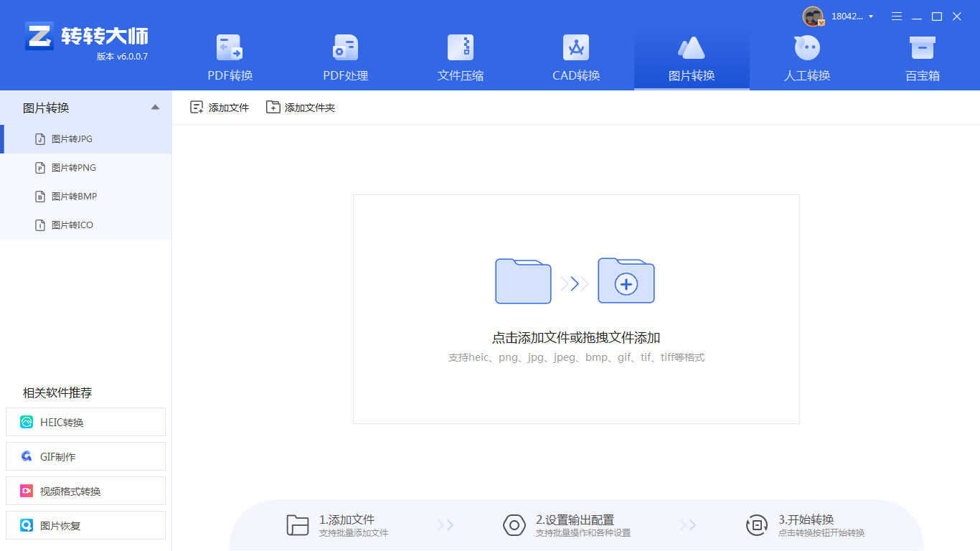Select the 图片转换 tab label

point(692,75)
